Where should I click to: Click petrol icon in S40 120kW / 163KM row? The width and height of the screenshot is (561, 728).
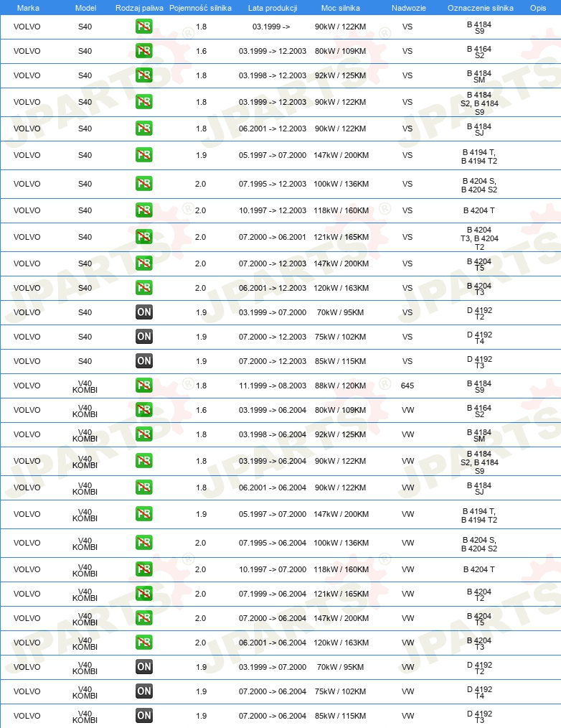point(144,287)
